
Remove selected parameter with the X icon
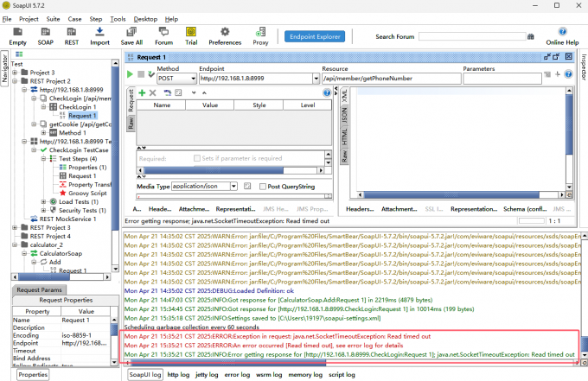coord(153,92)
